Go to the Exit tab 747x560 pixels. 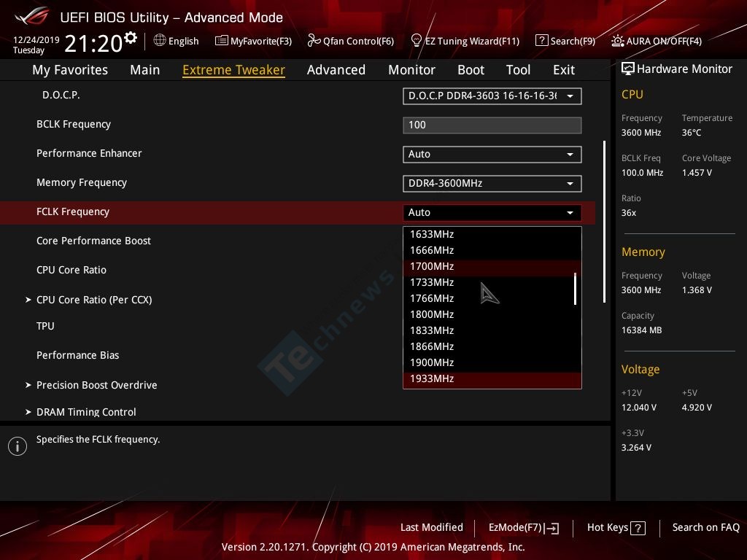564,70
